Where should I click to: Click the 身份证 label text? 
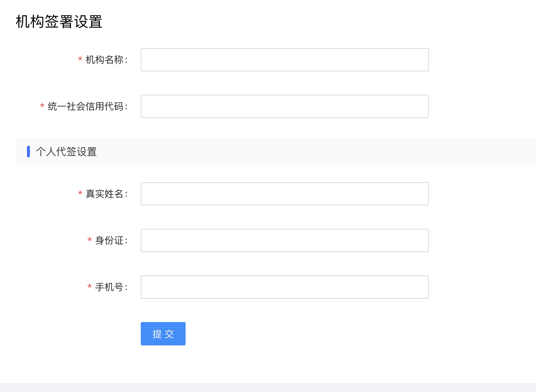[x=109, y=240]
